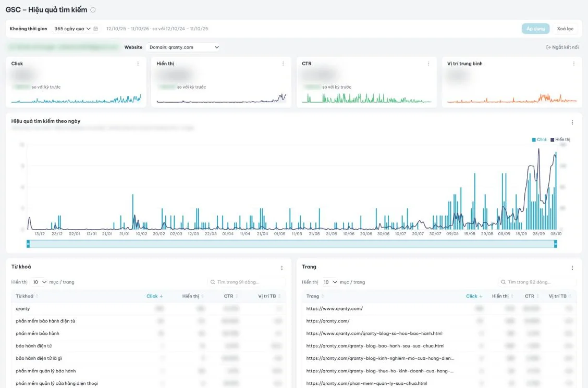Viewport: 588px width, 388px height.
Task: Select keyword row bảo hành điện tử
Action: (x=149, y=346)
